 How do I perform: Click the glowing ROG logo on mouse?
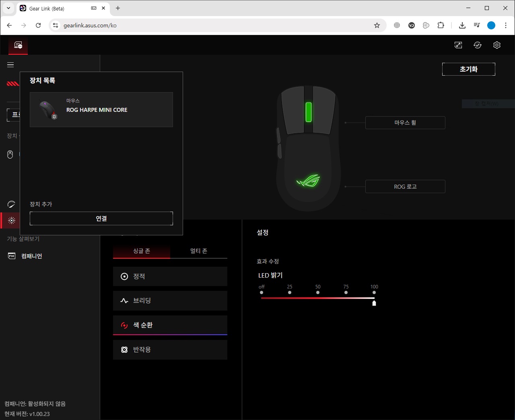tap(309, 181)
